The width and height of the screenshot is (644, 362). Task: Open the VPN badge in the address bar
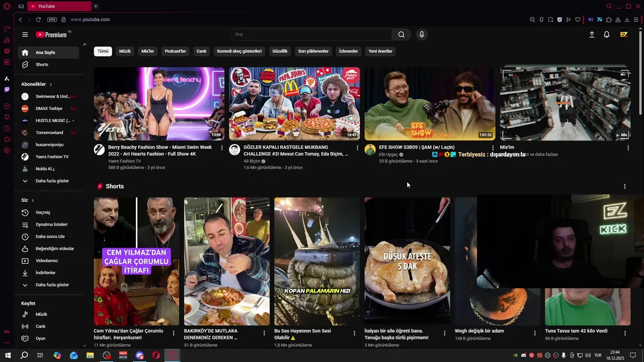coord(52,20)
